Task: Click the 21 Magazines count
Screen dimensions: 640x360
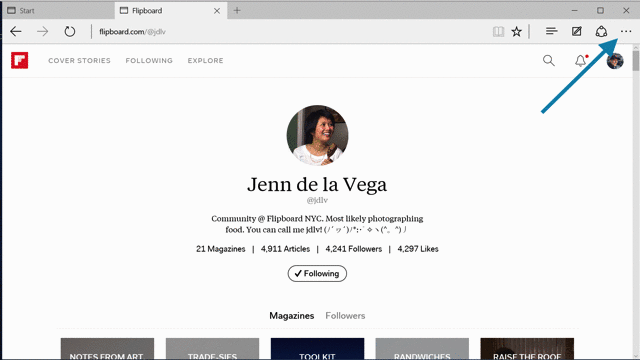Action: [x=220, y=249]
